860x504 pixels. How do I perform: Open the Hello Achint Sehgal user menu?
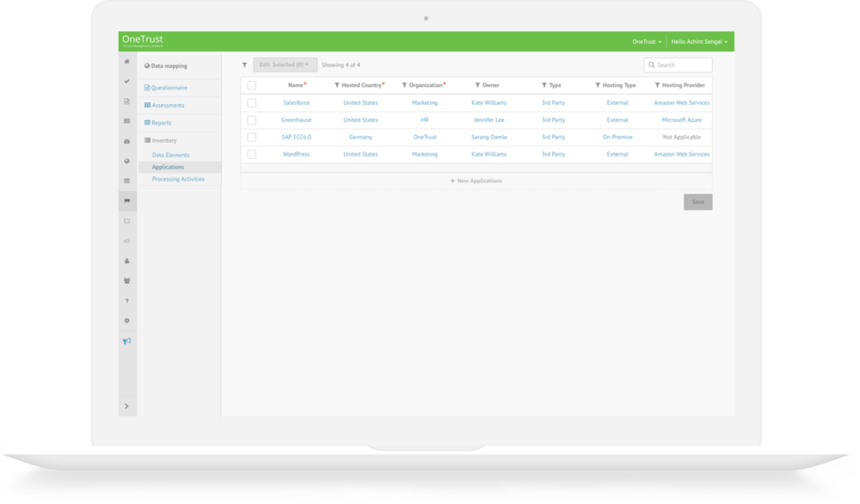[x=699, y=41]
